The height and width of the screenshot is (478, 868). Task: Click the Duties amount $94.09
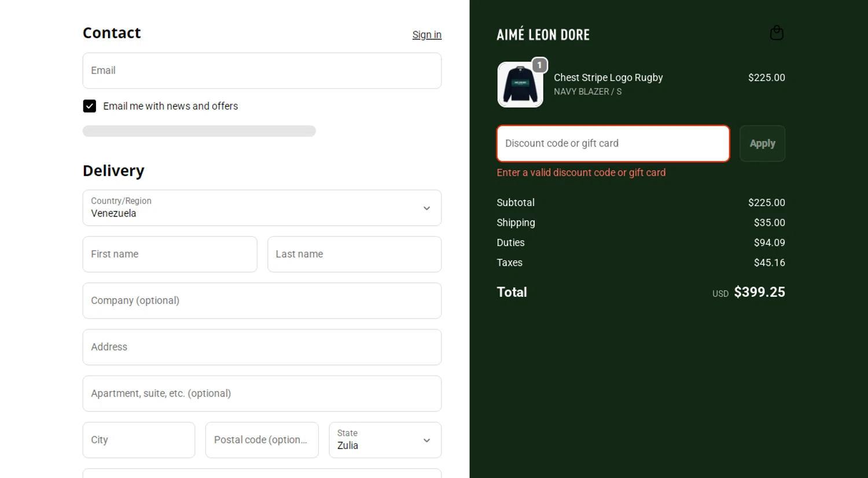pyautogui.click(x=769, y=242)
